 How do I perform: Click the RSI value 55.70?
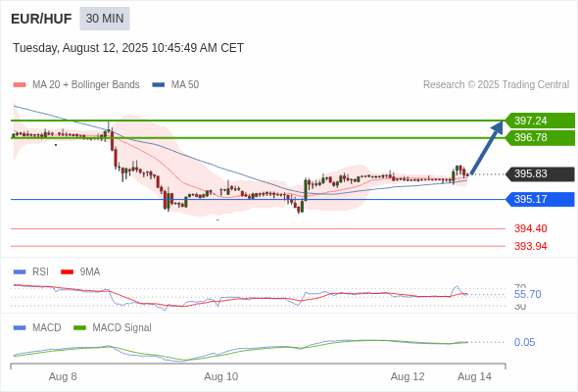click(x=528, y=294)
